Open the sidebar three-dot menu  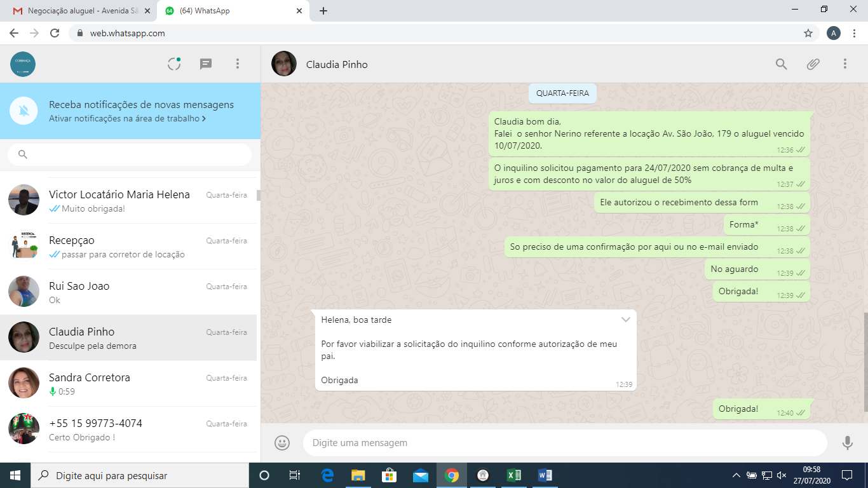click(237, 64)
